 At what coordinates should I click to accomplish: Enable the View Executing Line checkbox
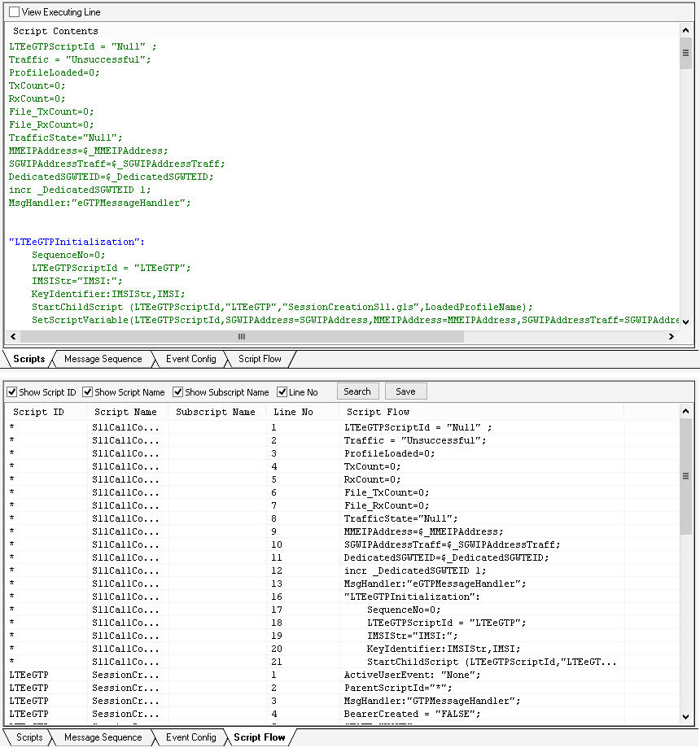pyautogui.click(x=14, y=12)
